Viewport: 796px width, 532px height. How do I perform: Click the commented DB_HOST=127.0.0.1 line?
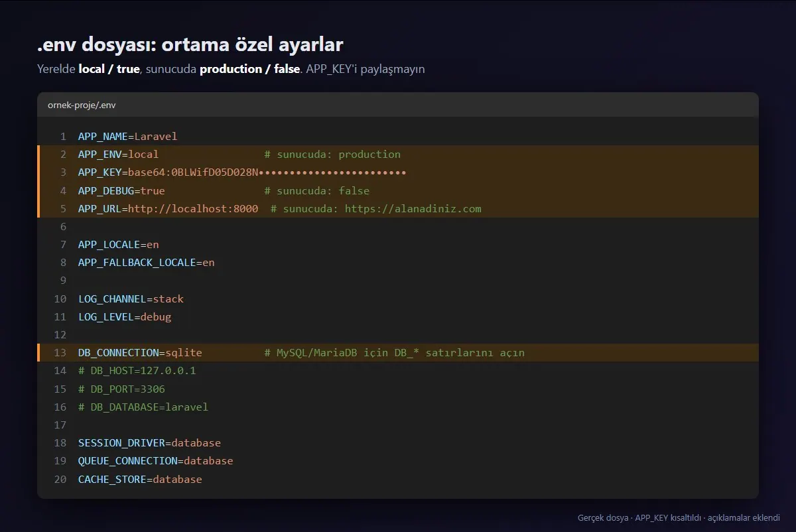(x=137, y=371)
